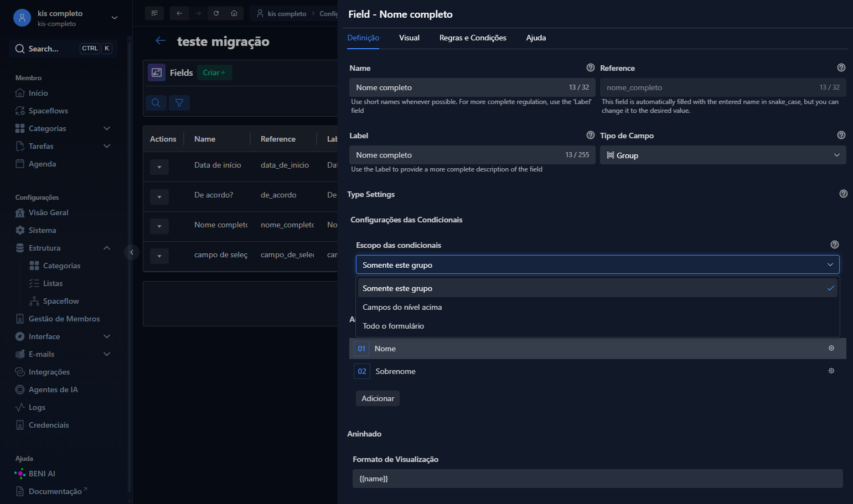Screen dimensions: 853x504
Task: Open settings gear for Sobrenome row
Action: tap(831, 371)
